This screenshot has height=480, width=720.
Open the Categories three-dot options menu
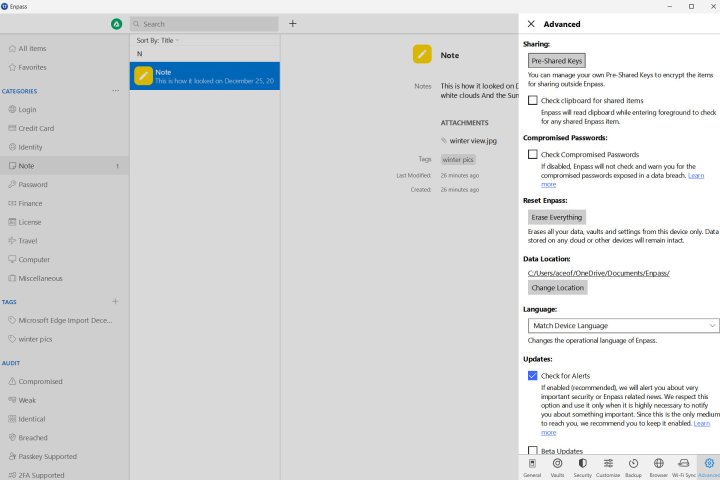click(115, 91)
